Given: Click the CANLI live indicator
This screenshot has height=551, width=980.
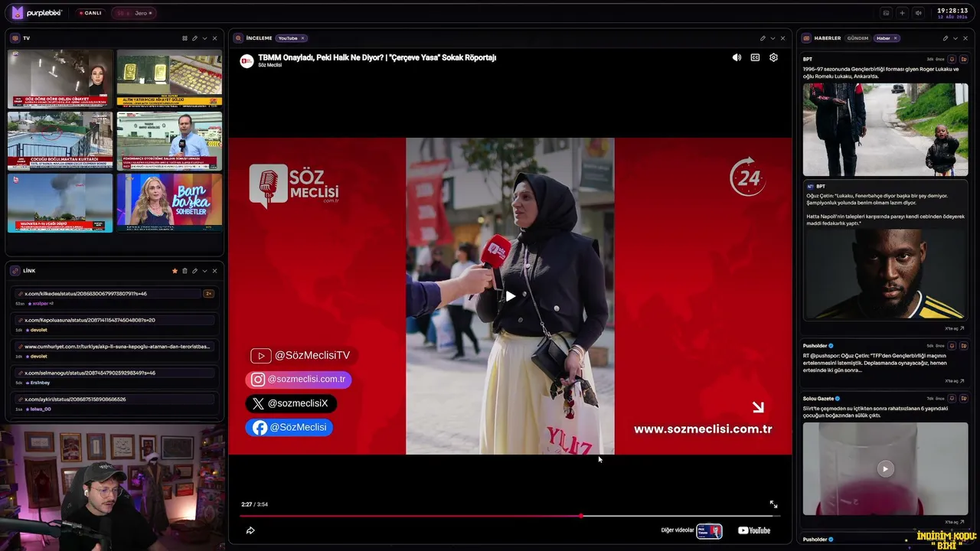Looking at the screenshot, I should [90, 13].
